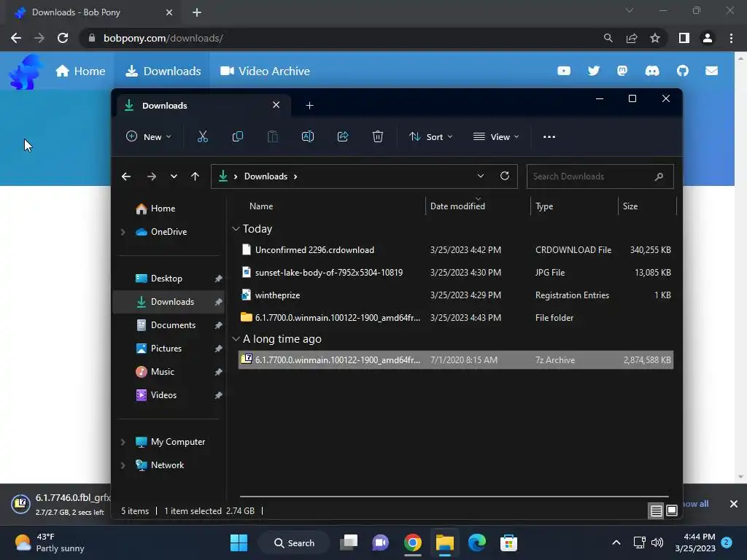Open Discord icon on Bob Pony site
This screenshot has width=747, height=560.
point(652,71)
